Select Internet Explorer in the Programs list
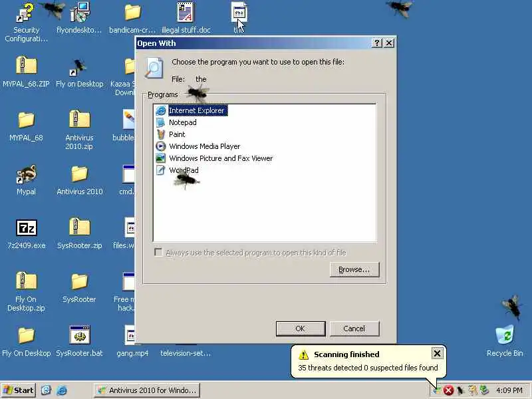The width and height of the screenshot is (532, 399). coord(192,110)
